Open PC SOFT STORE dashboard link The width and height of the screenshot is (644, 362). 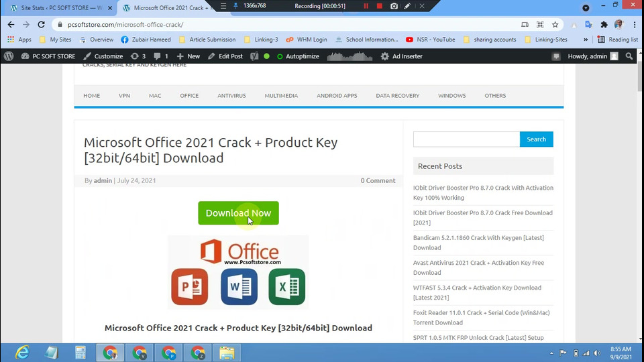point(48,56)
